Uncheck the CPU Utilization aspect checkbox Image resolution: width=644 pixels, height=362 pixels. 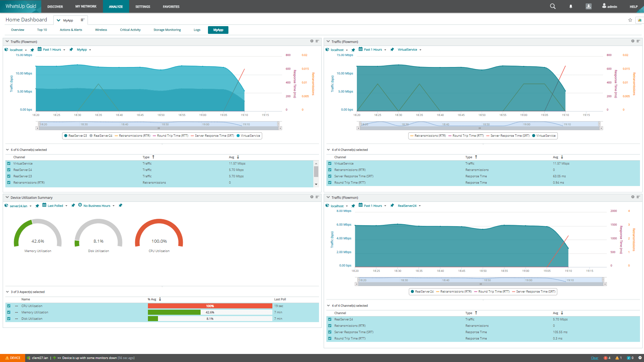pyautogui.click(x=9, y=306)
